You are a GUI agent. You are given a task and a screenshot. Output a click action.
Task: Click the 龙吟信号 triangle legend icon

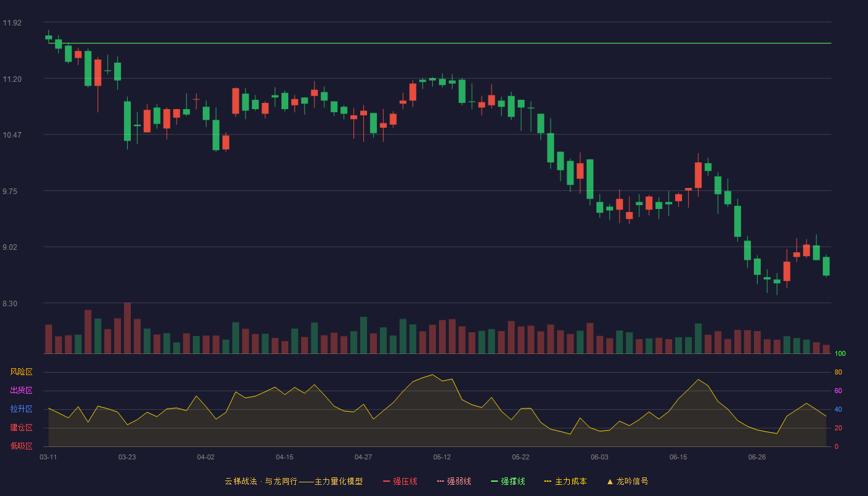pyautogui.click(x=610, y=482)
